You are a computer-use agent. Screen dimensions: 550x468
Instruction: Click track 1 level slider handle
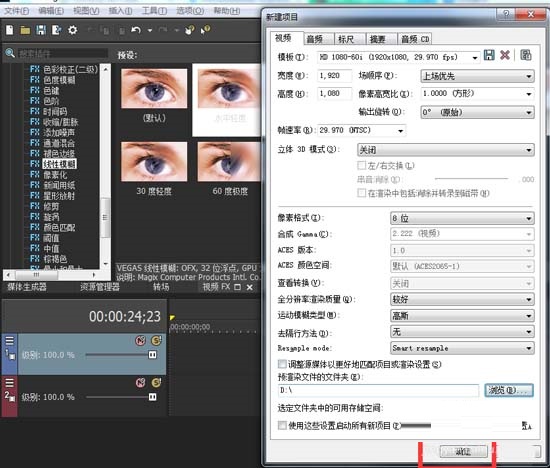[153, 355]
